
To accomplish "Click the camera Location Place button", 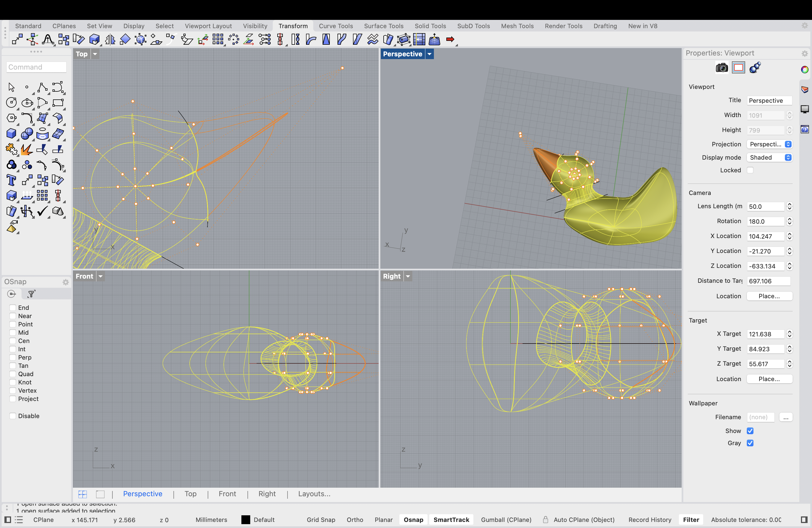I will (x=769, y=296).
